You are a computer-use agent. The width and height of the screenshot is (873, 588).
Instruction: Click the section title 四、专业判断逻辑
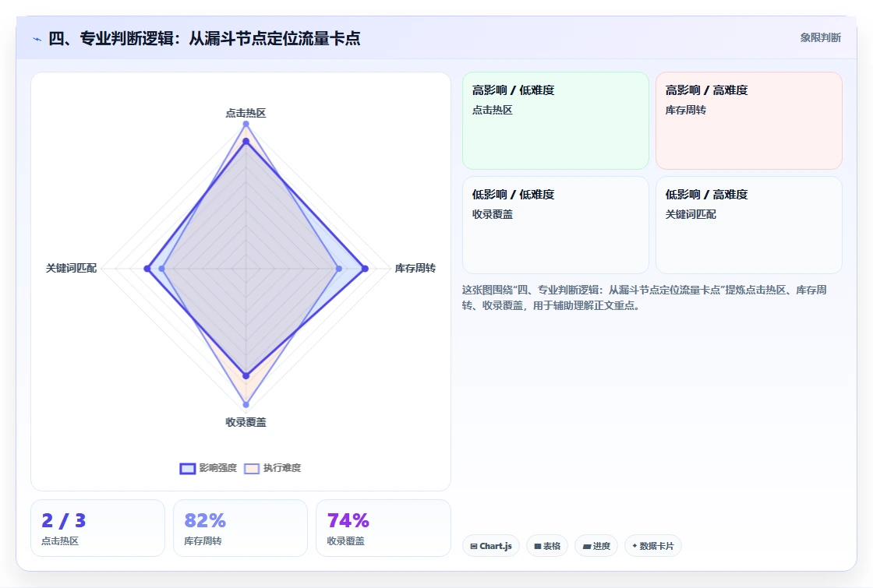204,38
